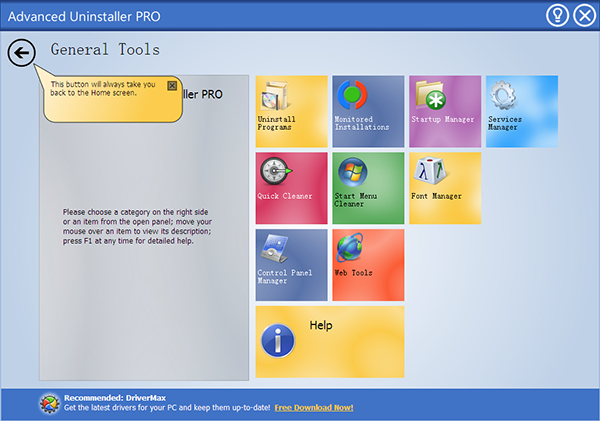Close Advanced Uninstaller PRO window
The image size is (600, 421).
pyautogui.click(x=584, y=15)
